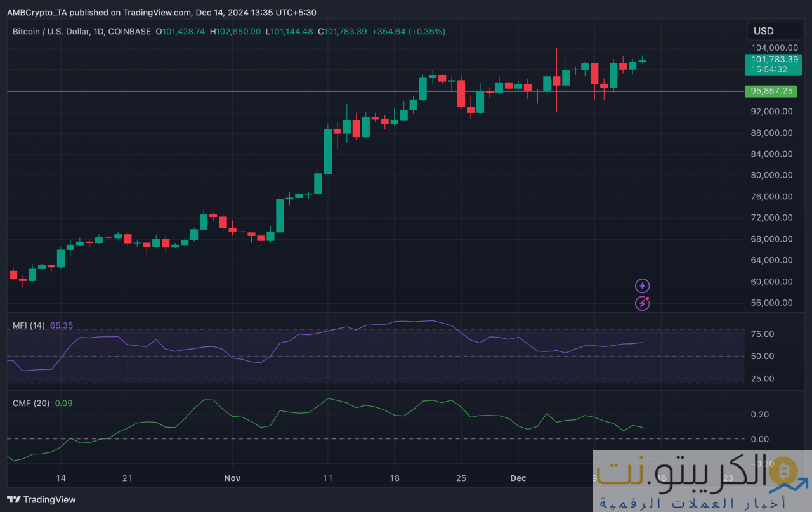812x512 pixels.
Task: Click the current price label 101,783.39
Action: (769, 59)
